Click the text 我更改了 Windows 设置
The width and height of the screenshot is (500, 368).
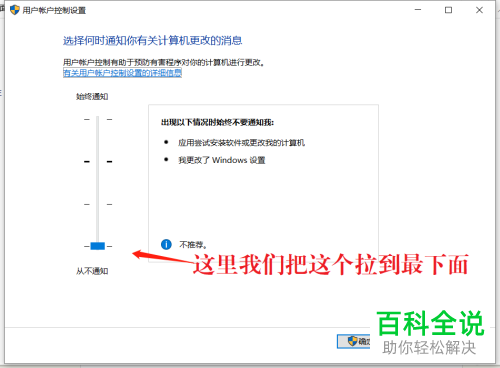tap(222, 160)
